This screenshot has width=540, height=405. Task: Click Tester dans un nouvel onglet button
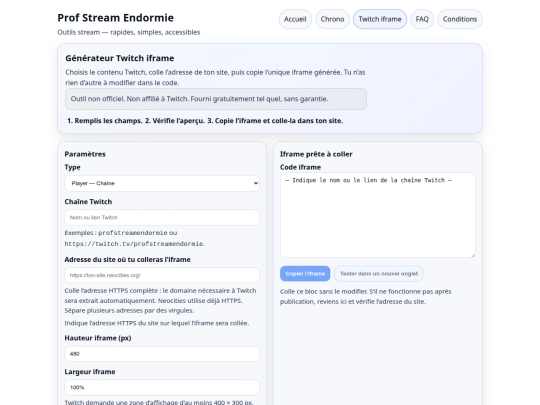379,274
